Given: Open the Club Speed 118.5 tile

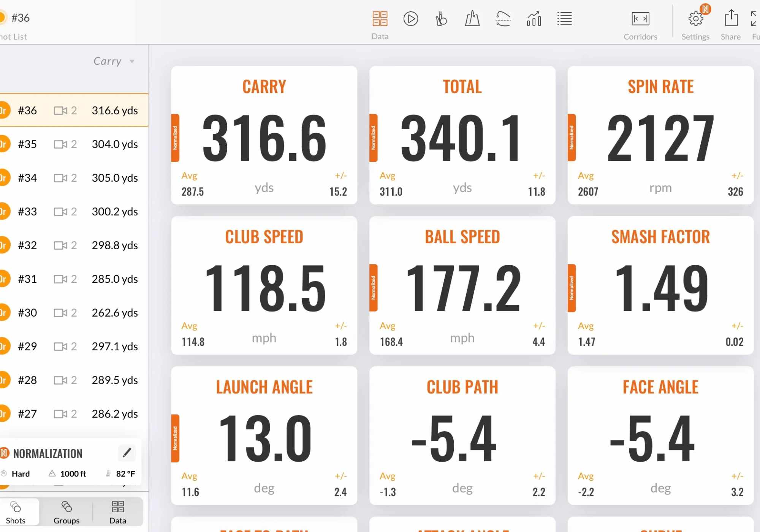Looking at the screenshot, I should point(264,285).
